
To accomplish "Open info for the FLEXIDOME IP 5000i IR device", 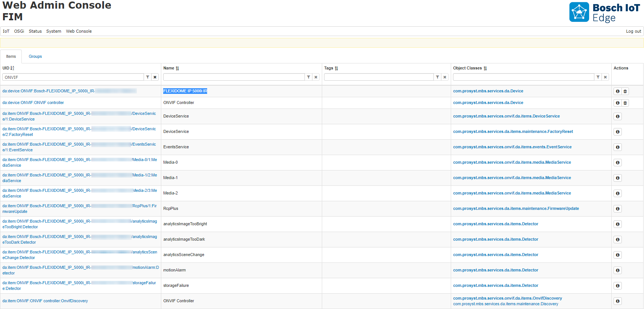I will [617, 91].
